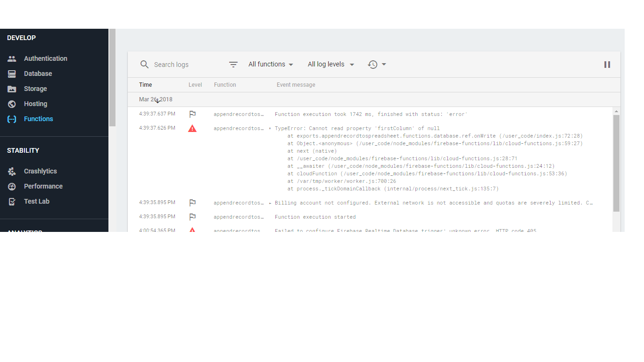The height and width of the screenshot is (362, 644).
Task: Click the Search logs input field
Action: tap(179, 64)
